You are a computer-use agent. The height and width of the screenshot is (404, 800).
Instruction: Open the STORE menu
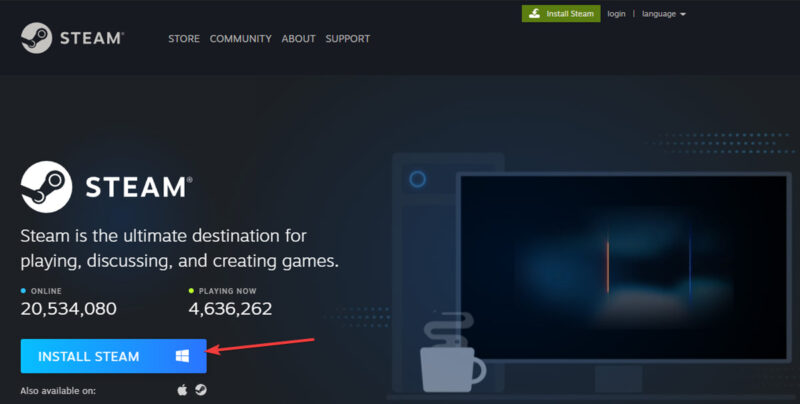(x=184, y=39)
